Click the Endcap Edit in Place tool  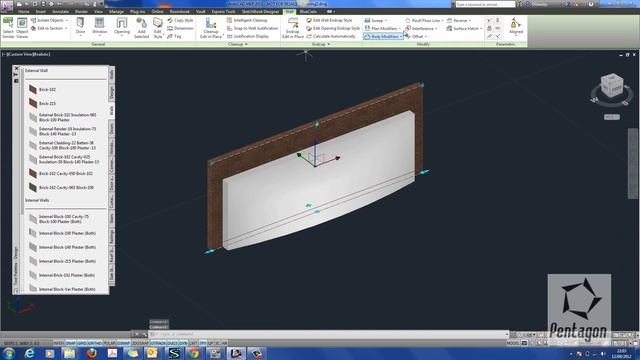pos(293,28)
